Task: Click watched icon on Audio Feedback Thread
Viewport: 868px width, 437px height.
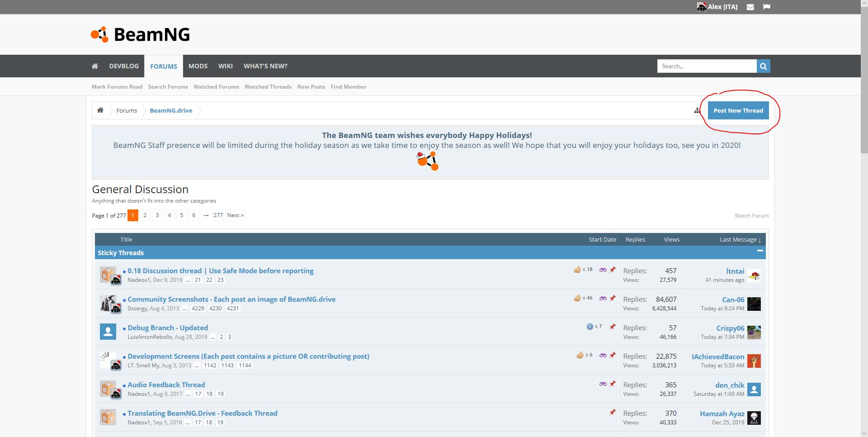Action: coord(603,384)
